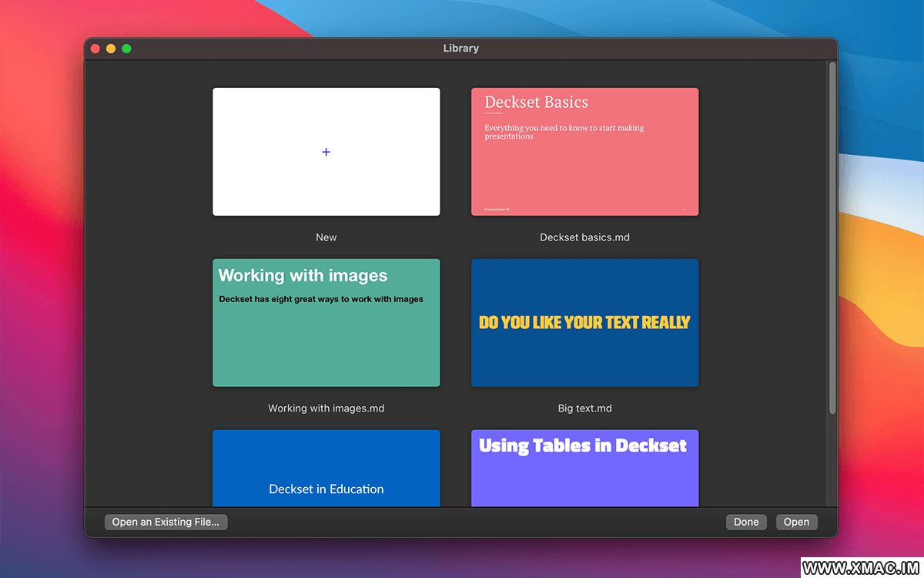Click the "Deckset basics.md" file name label

coord(584,237)
